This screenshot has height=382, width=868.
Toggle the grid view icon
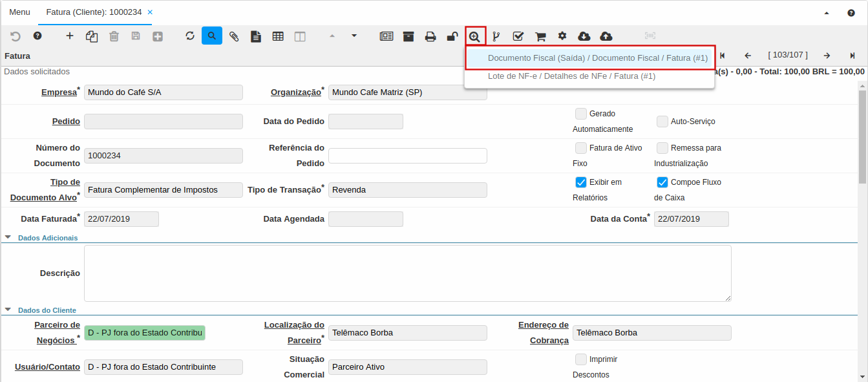pos(278,36)
